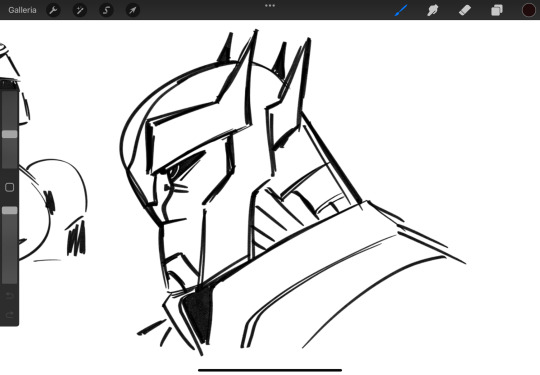Open the three-dot multitasking menu
This screenshot has width=540, height=375.
coord(270,6)
